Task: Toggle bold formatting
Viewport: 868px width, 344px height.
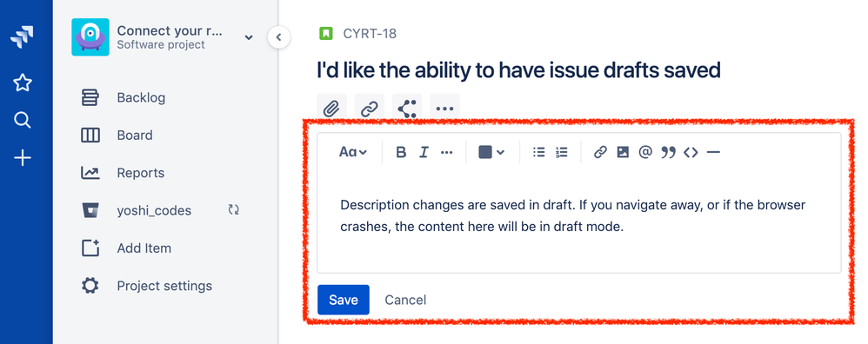Action: (x=401, y=152)
